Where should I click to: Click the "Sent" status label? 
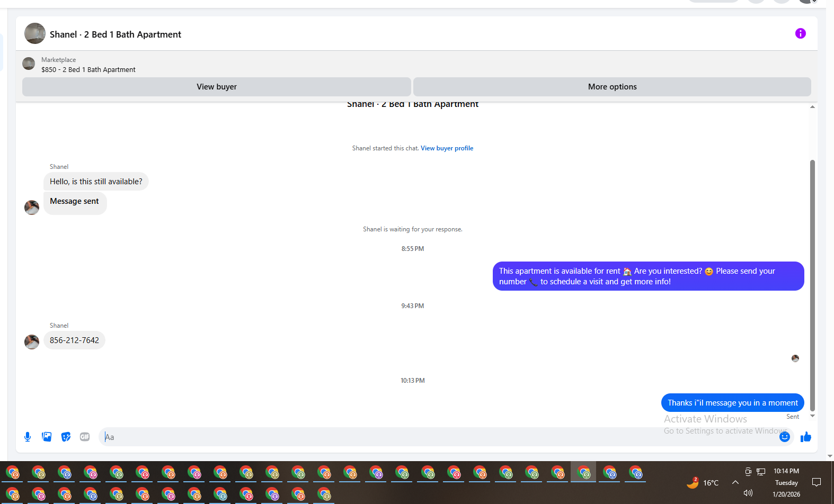(x=793, y=417)
